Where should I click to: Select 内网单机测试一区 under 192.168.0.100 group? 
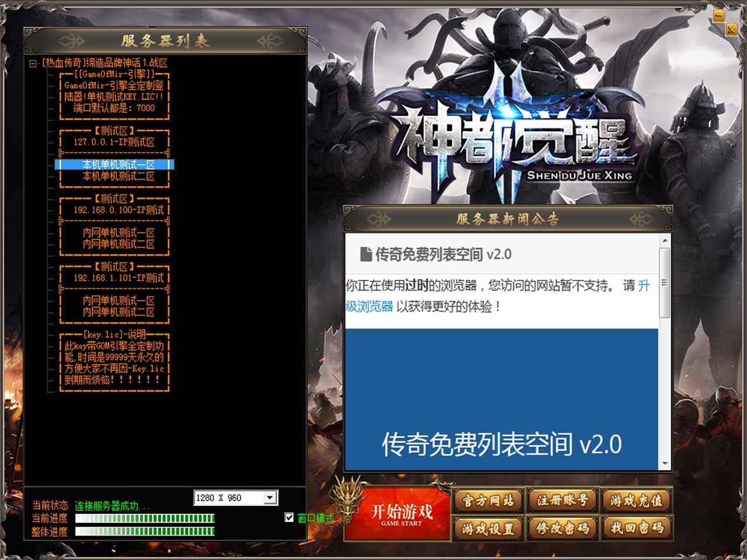click(x=118, y=233)
